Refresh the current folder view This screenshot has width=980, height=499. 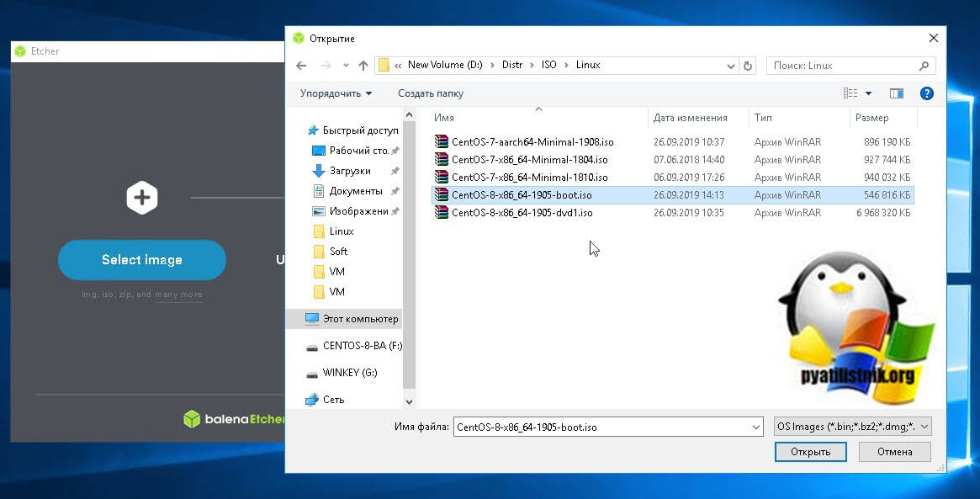click(749, 66)
